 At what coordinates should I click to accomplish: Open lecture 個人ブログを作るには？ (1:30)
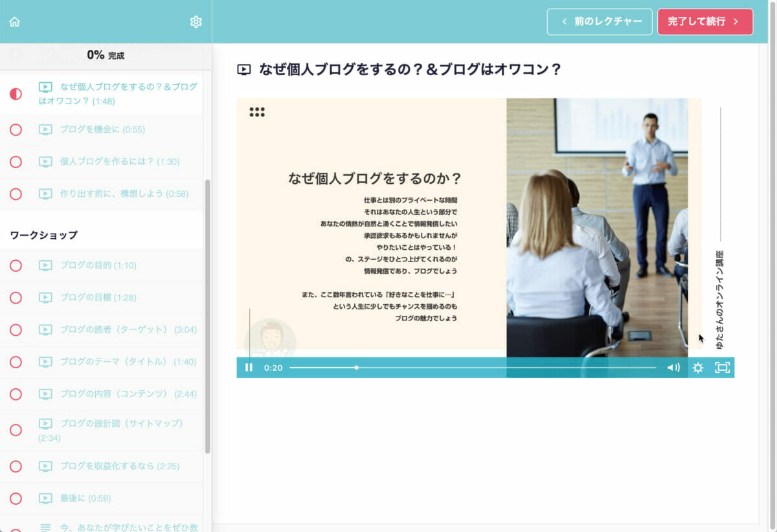[101, 162]
